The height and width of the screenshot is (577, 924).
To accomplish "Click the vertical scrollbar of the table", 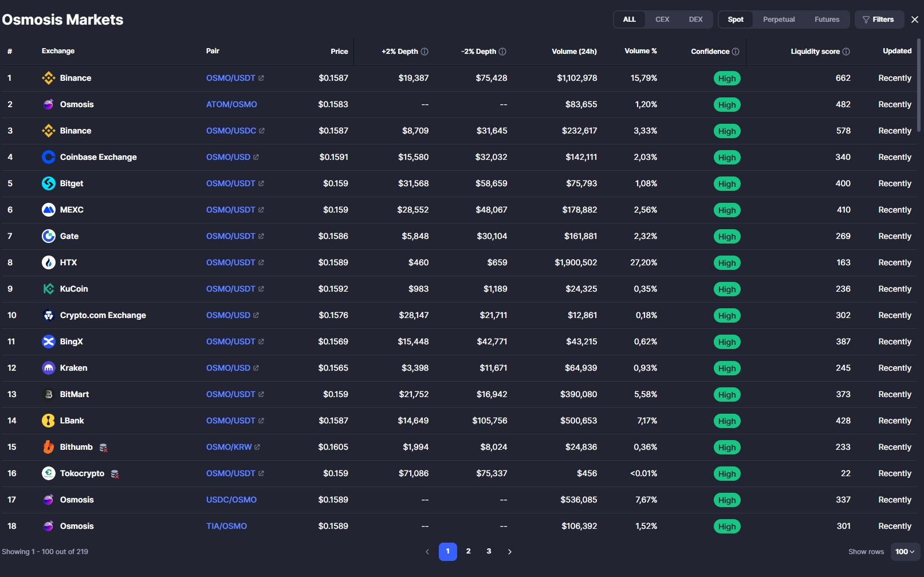I will pyautogui.click(x=919, y=86).
